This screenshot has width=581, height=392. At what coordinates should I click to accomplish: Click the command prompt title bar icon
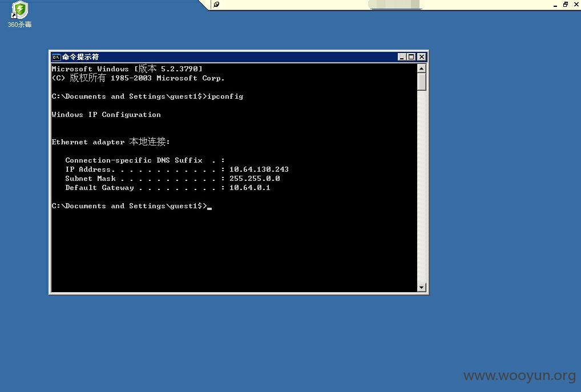pyautogui.click(x=56, y=57)
